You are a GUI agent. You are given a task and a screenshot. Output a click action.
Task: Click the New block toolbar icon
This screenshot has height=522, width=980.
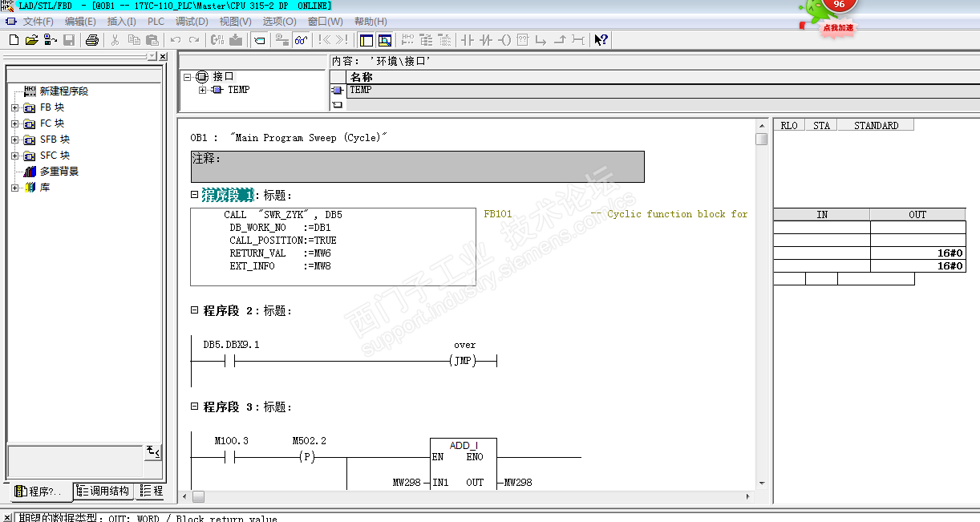14,40
